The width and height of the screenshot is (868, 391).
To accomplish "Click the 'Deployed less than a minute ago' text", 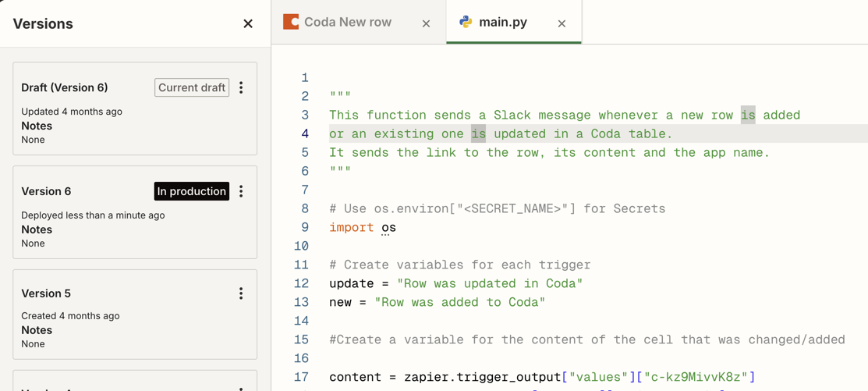I will click(93, 215).
